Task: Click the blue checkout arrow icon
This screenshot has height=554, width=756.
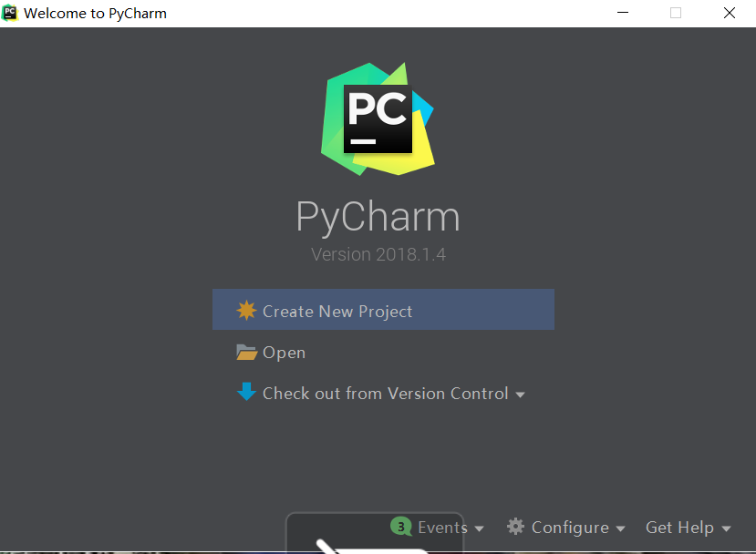Action: [x=246, y=392]
